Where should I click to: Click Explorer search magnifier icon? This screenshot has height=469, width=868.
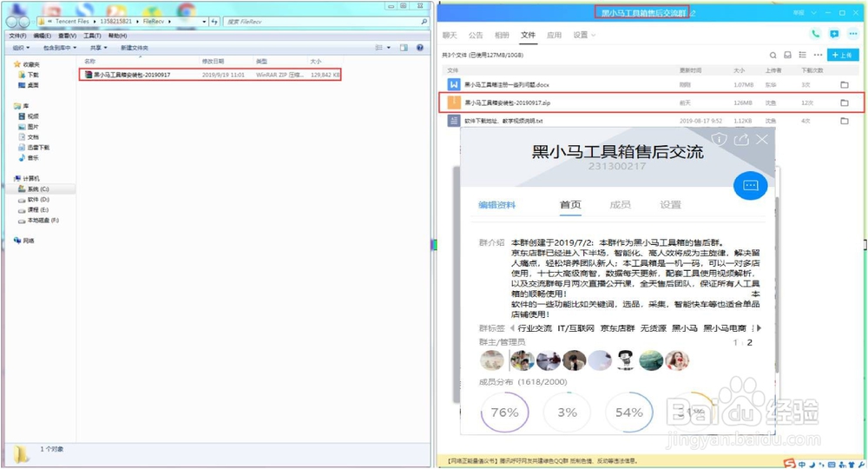pos(424,22)
